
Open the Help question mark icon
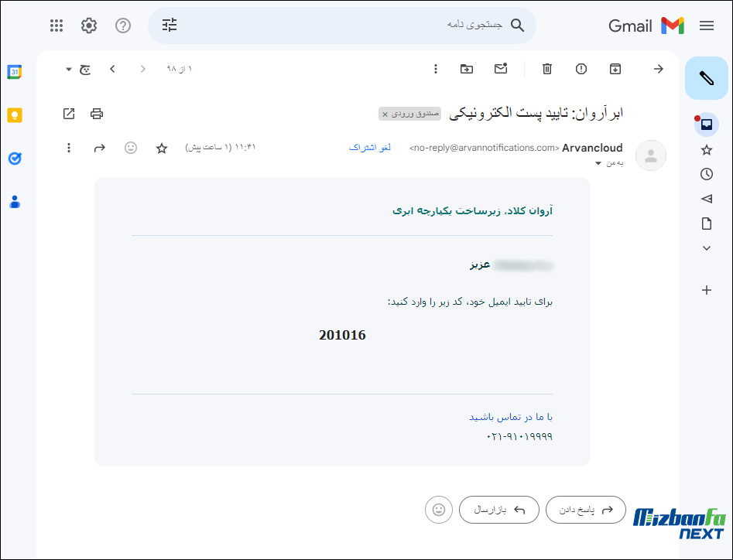pyautogui.click(x=123, y=26)
